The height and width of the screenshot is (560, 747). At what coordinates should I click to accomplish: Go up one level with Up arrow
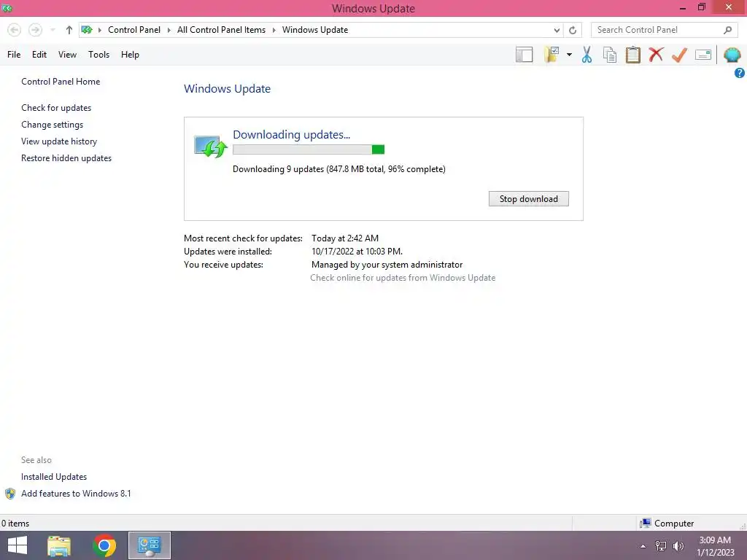pyautogui.click(x=69, y=30)
